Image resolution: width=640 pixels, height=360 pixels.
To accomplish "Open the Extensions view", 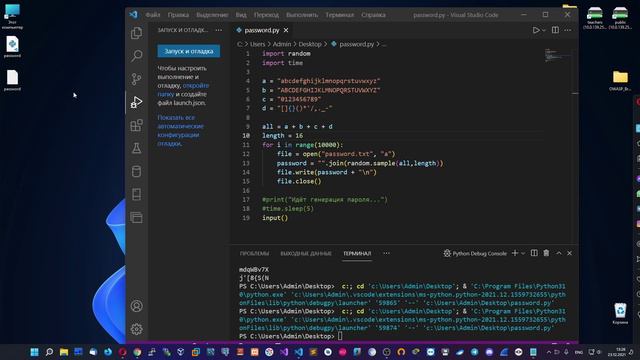I will tap(136, 125).
